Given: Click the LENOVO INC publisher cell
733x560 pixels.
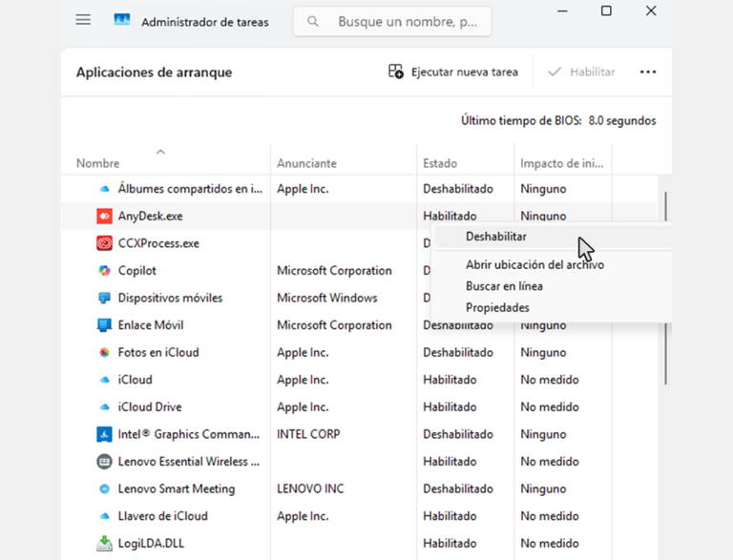Looking at the screenshot, I should 310,489.
